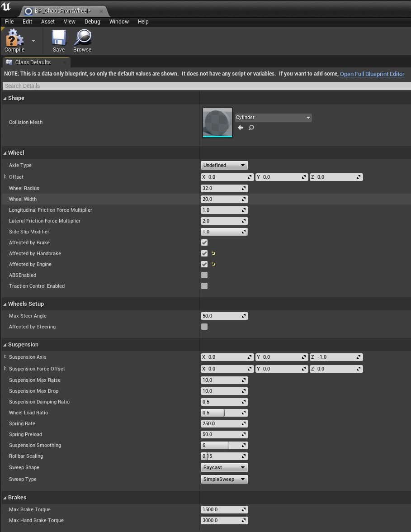The image size is (411, 532).
Task: Uncheck Affected by Brake checkbox
Action: tap(204, 242)
